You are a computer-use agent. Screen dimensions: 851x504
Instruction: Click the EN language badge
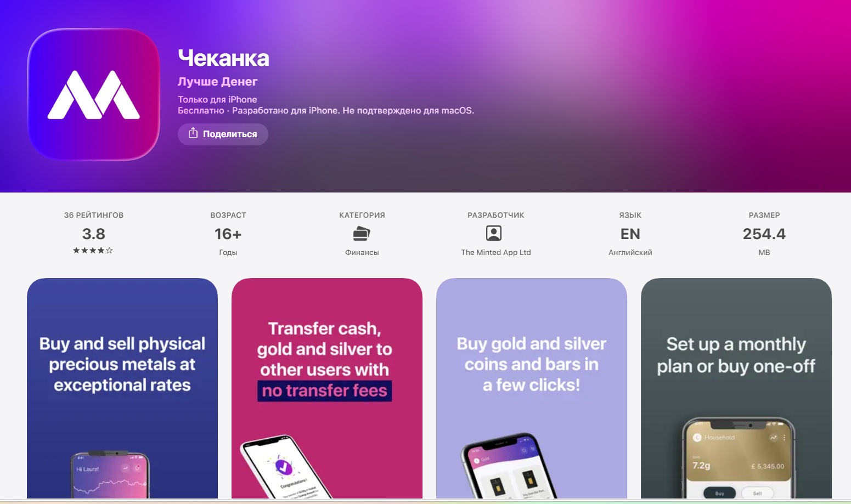coord(630,234)
